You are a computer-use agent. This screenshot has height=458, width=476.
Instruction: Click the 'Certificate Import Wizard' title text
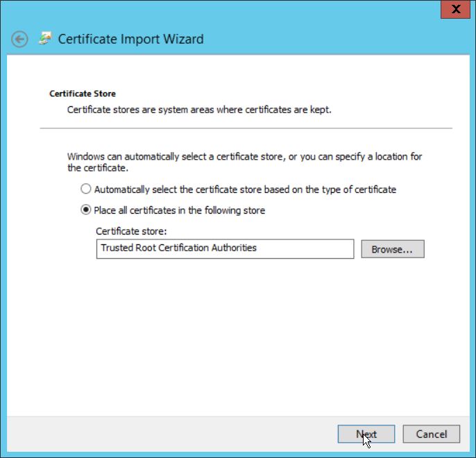point(130,39)
